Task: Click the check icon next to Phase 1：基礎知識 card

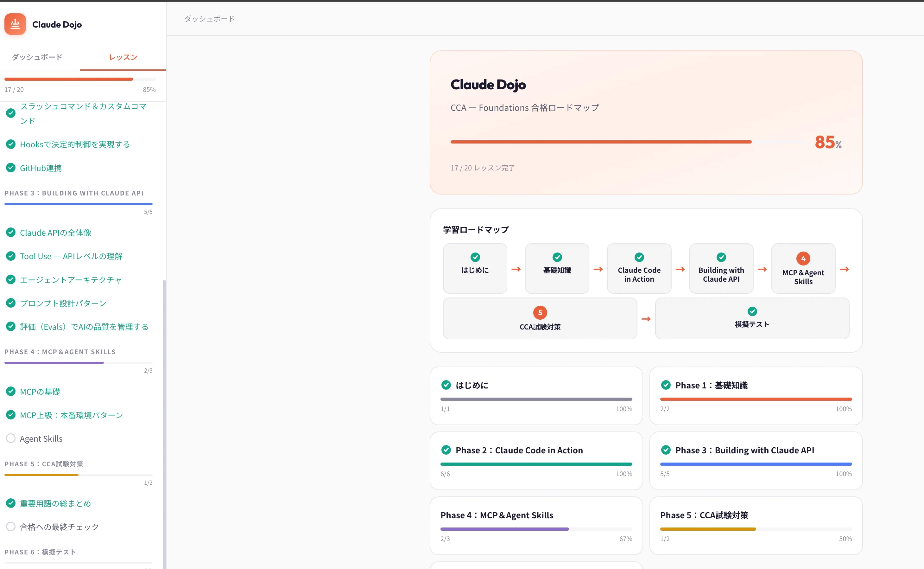Action: (x=666, y=385)
